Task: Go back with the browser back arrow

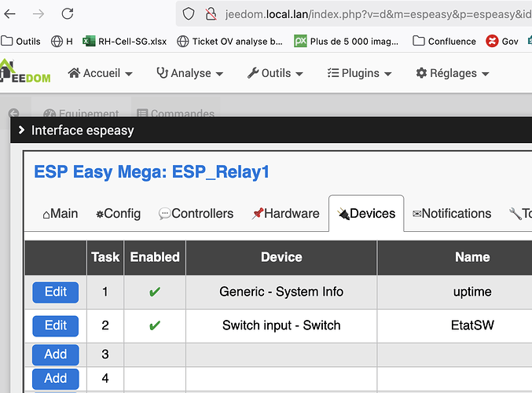Action: tap(10, 14)
